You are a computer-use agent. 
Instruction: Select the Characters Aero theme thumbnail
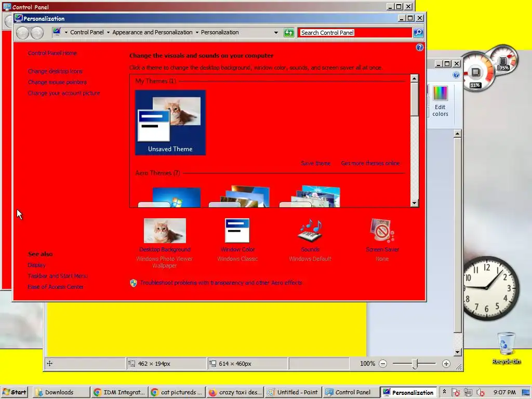point(310,196)
